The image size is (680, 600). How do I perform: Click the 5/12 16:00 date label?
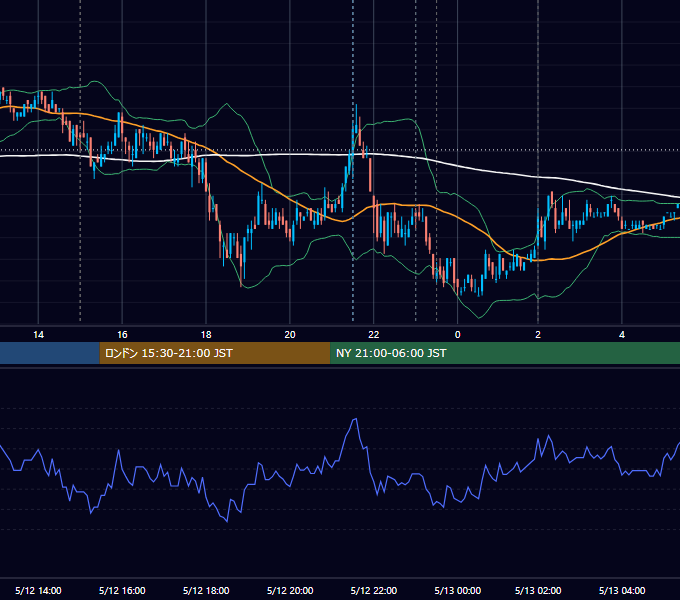pyautogui.click(x=122, y=590)
